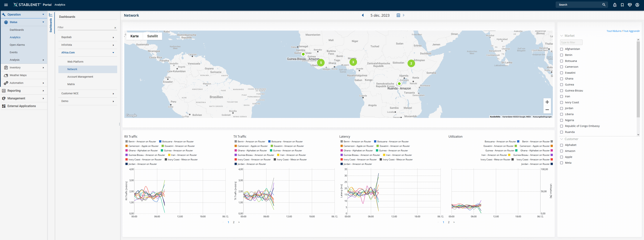Viewport: 644px width, 240px height.
Task: Click the search magnifier icon
Action: (604, 5)
